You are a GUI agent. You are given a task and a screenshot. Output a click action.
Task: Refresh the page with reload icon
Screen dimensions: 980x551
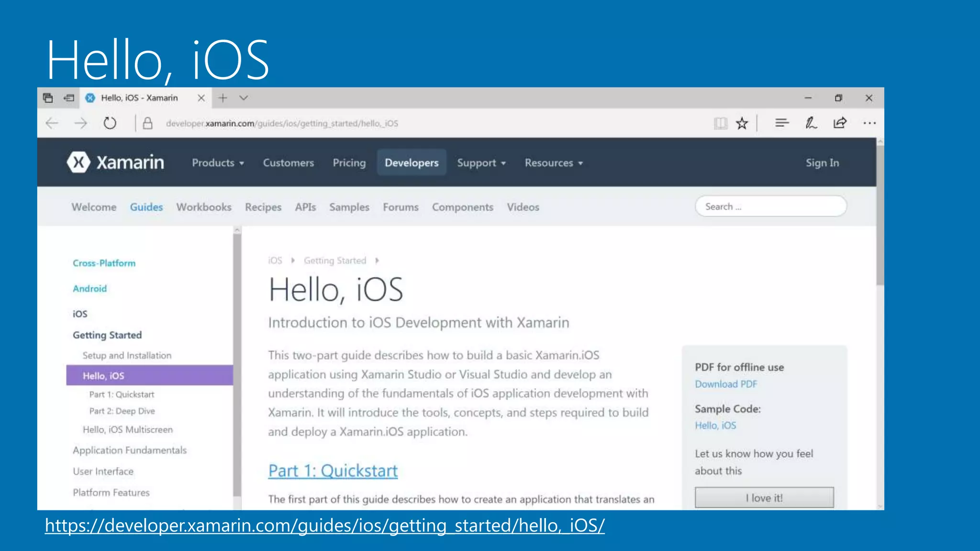(110, 123)
